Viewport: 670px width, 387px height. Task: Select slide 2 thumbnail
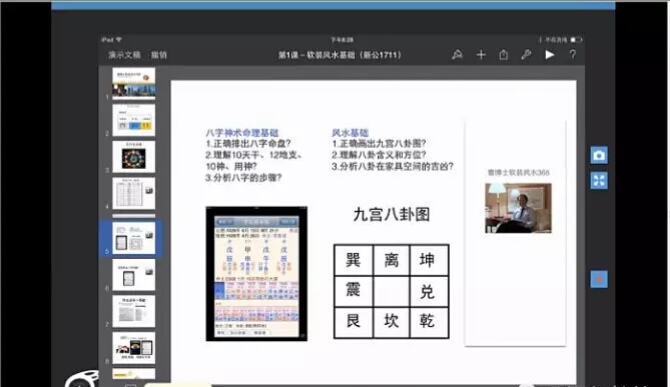point(134,120)
